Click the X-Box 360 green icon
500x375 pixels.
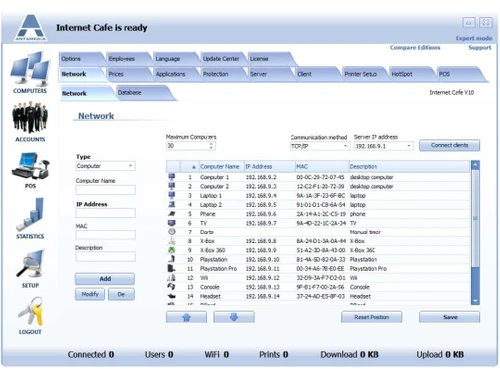pos(172,250)
